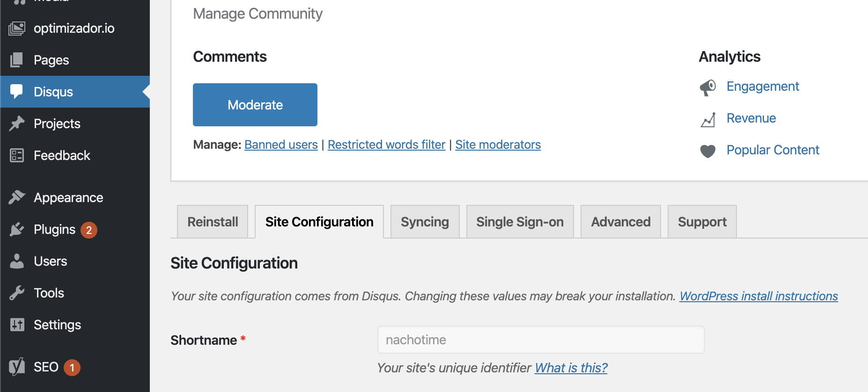
Task: Click the Feedback form icon
Action: pos(17,155)
